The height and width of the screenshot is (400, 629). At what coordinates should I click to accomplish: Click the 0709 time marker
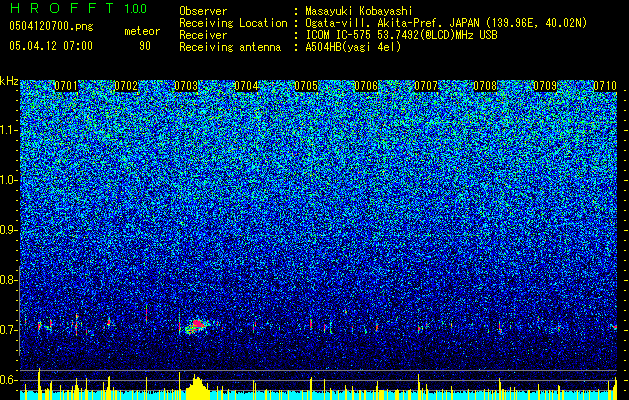click(x=545, y=86)
